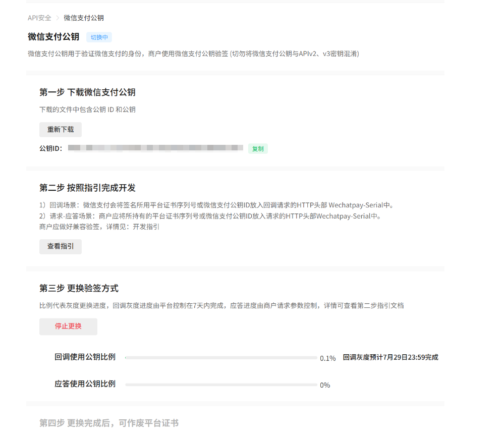Select 微信支付公钥 breadcrumb item
Image resolution: width=504 pixels, height=435 pixels.
point(84,18)
